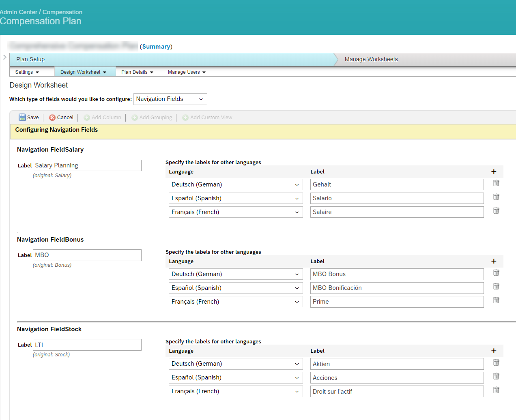516x420 pixels.
Task: Add a language row for Bonus field
Action: click(494, 261)
